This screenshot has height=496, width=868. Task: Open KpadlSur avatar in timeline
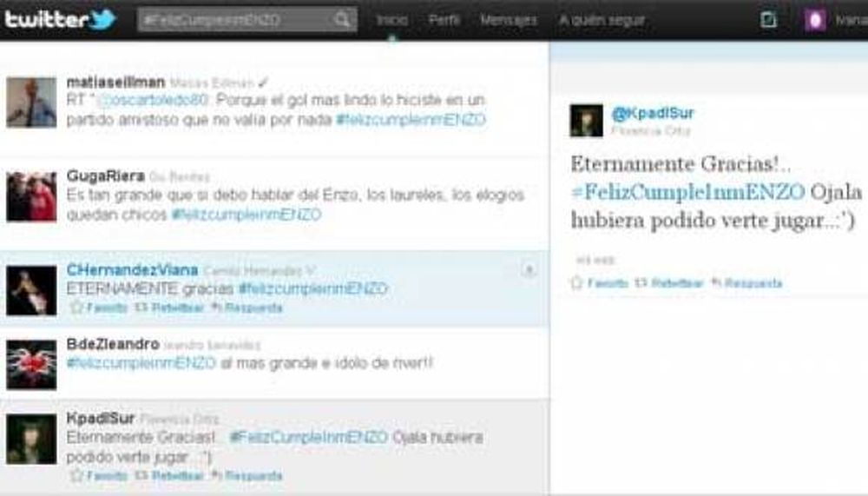tap(31, 439)
